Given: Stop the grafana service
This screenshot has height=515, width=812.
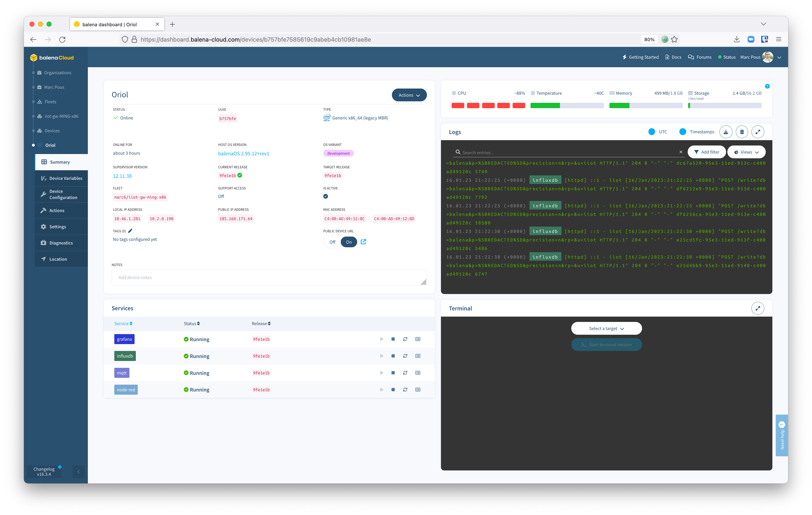Looking at the screenshot, I should tap(393, 339).
